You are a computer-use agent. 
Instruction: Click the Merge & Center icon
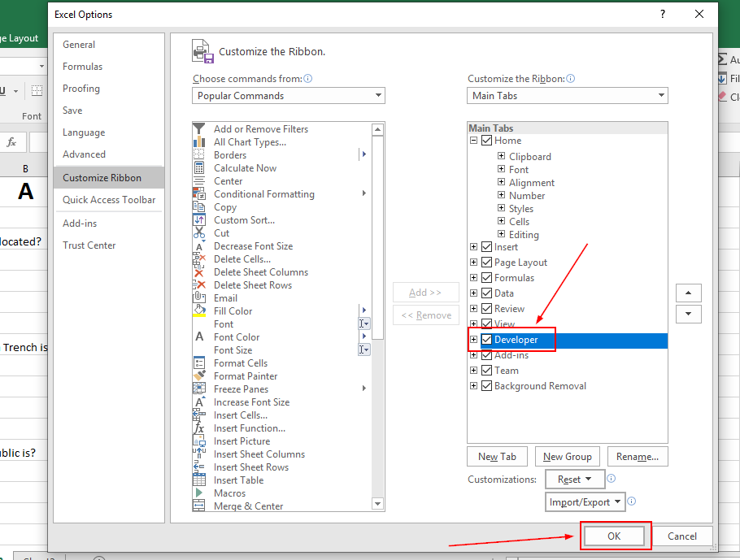199,506
